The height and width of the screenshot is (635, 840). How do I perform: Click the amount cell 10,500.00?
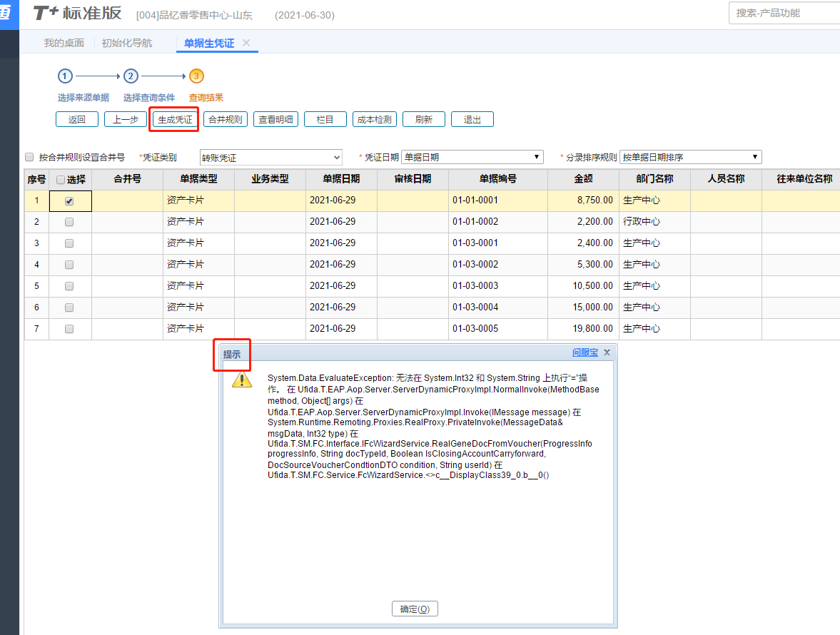583,286
